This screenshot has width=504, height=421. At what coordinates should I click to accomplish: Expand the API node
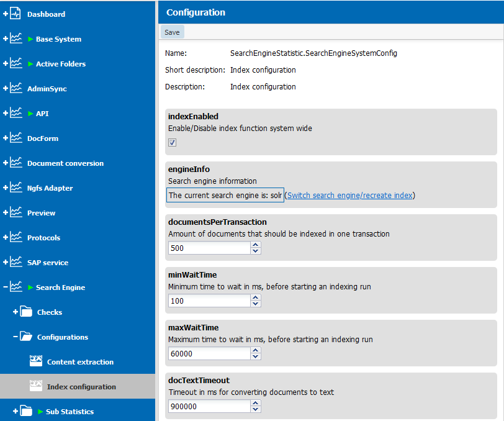[6, 113]
